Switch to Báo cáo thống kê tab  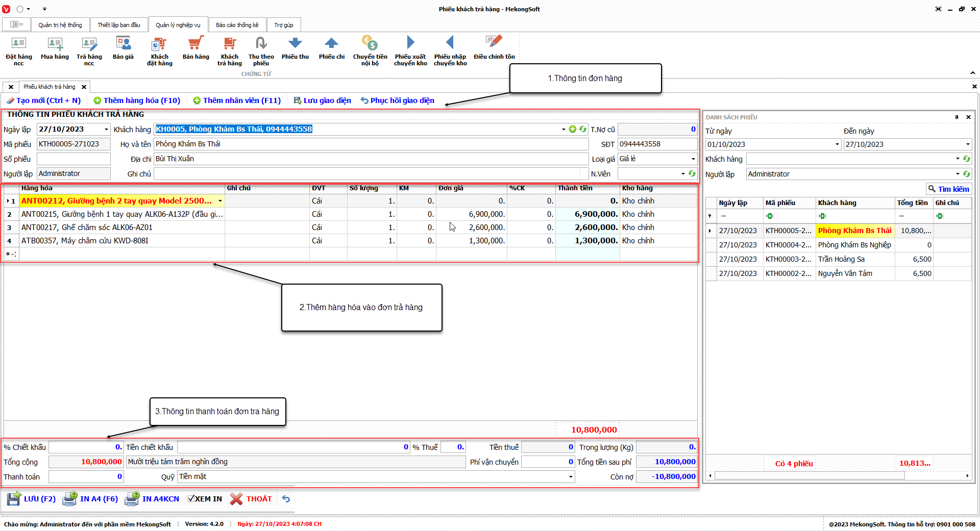point(237,25)
